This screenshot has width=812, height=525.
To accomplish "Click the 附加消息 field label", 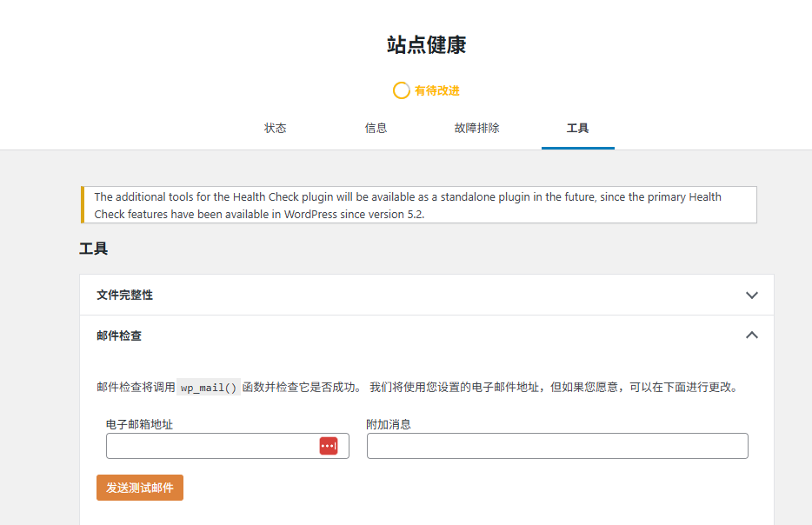I will click(x=389, y=424).
